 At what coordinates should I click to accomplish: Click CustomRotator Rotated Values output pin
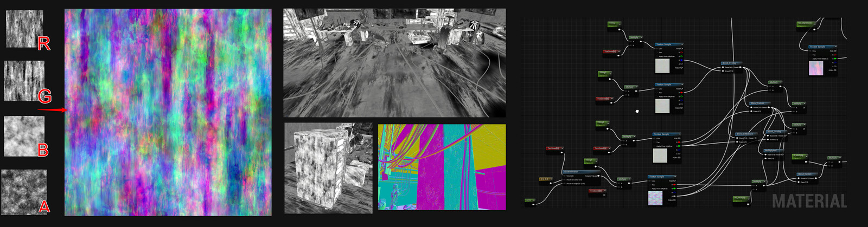(598, 176)
